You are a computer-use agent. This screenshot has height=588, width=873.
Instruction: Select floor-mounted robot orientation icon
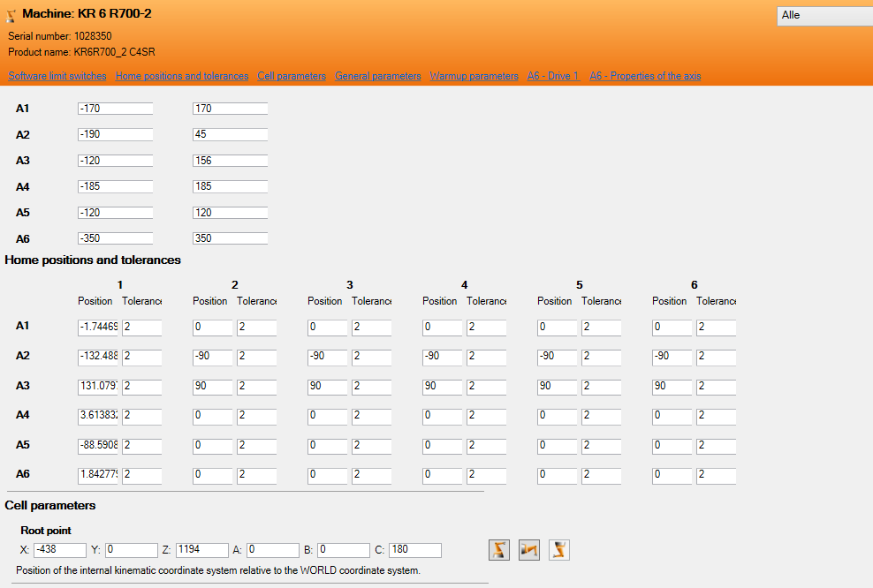[499, 550]
